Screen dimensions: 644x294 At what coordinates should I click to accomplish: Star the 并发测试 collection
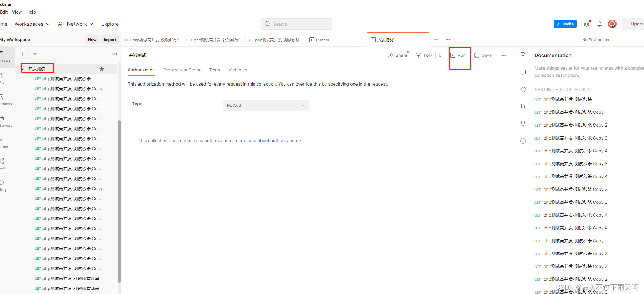pyautogui.click(x=102, y=69)
